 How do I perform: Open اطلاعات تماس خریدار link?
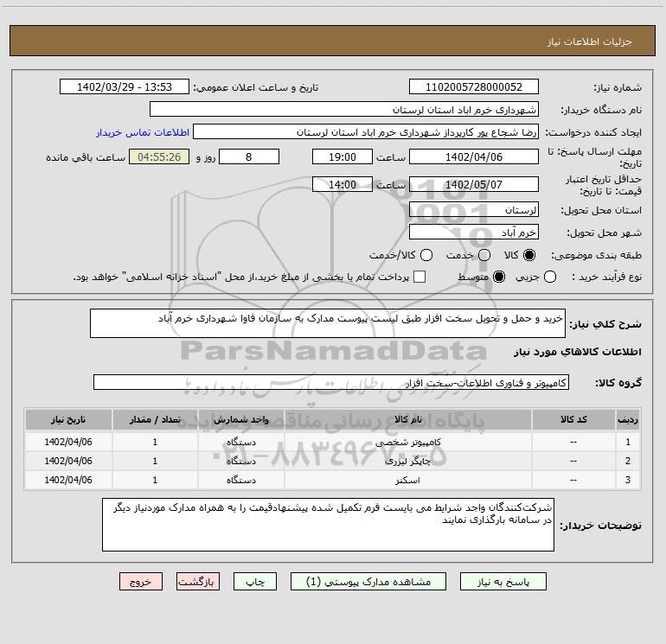click(143, 132)
